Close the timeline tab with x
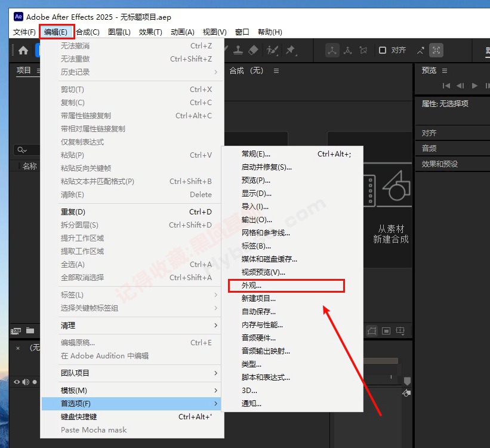This screenshot has height=448, width=490. (x=18, y=348)
